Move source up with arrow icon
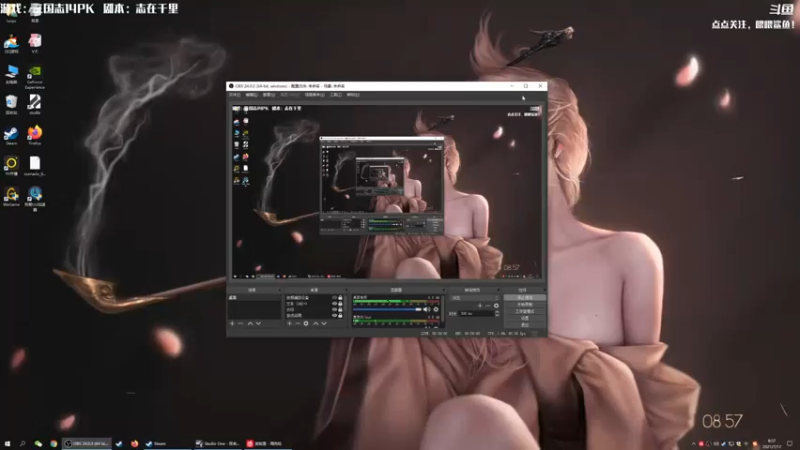This screenshot has height=450, width=800. click(315, 323)
